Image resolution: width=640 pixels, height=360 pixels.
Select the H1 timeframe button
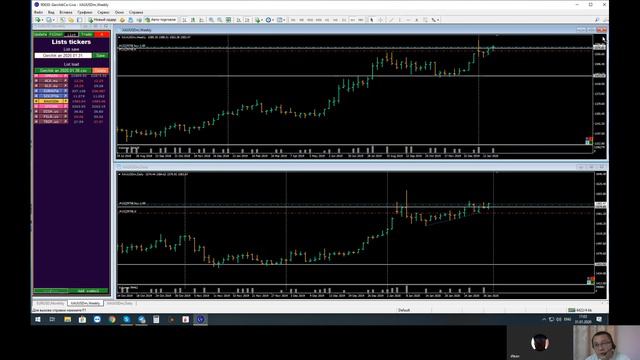[x=327, y=20]
